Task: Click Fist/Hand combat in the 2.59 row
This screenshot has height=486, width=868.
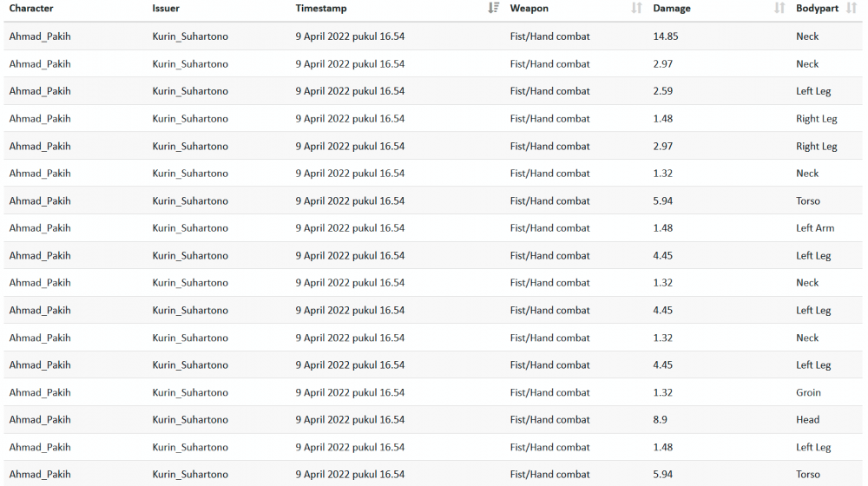Action: point(549,91)
